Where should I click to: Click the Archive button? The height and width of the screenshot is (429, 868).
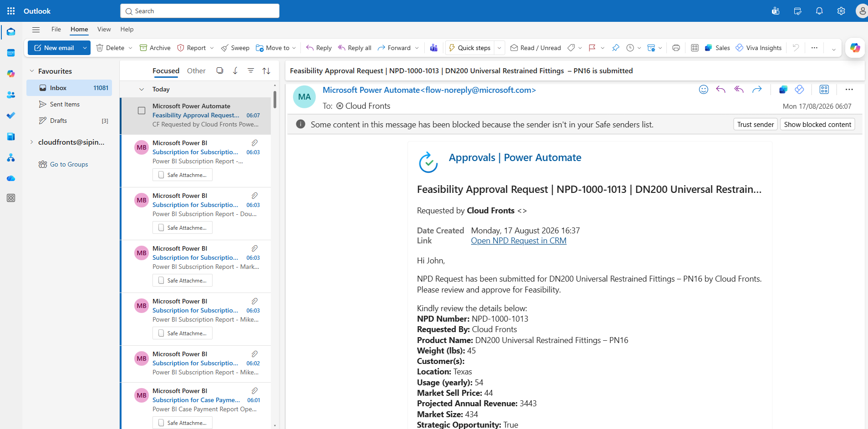click(x=155, y=48)
